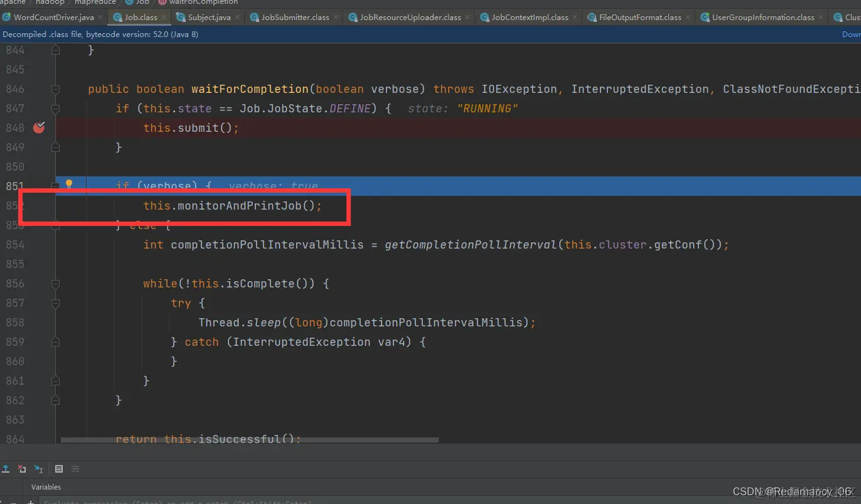
Task: Click the file icon on WordCountDriver.java tab
Action: 6,18
